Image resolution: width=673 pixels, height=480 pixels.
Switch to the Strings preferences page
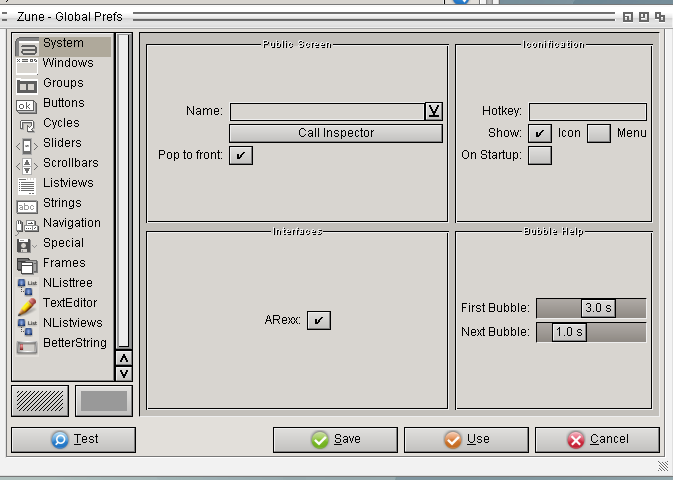(62, 203)
